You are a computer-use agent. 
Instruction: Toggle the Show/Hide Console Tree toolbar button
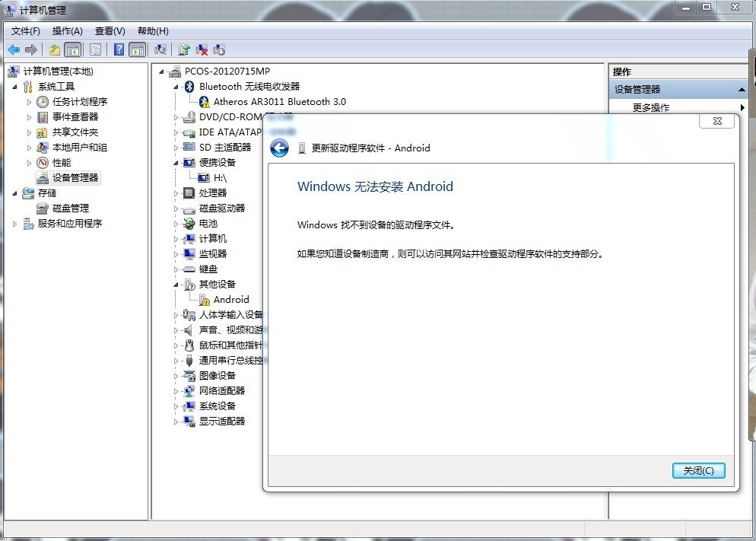(x=73, y=49)
